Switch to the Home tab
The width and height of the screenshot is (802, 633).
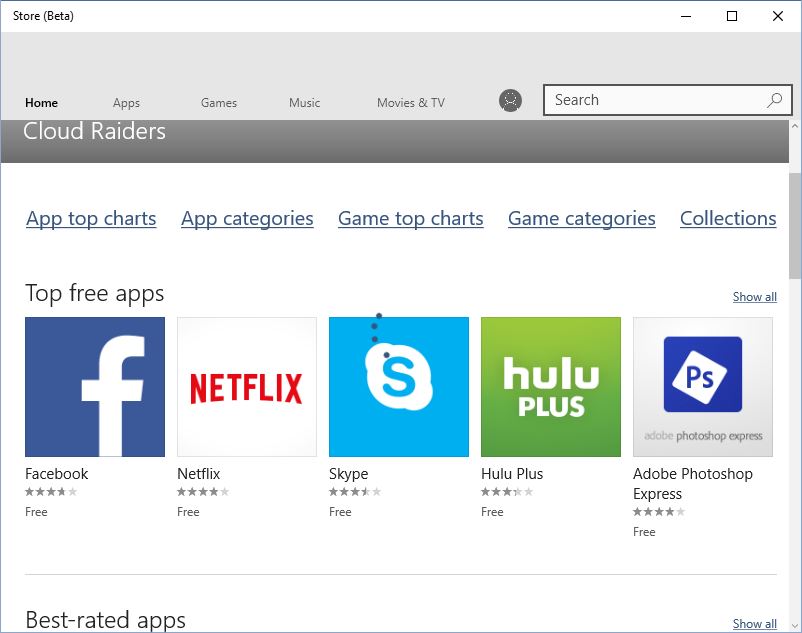41,103
